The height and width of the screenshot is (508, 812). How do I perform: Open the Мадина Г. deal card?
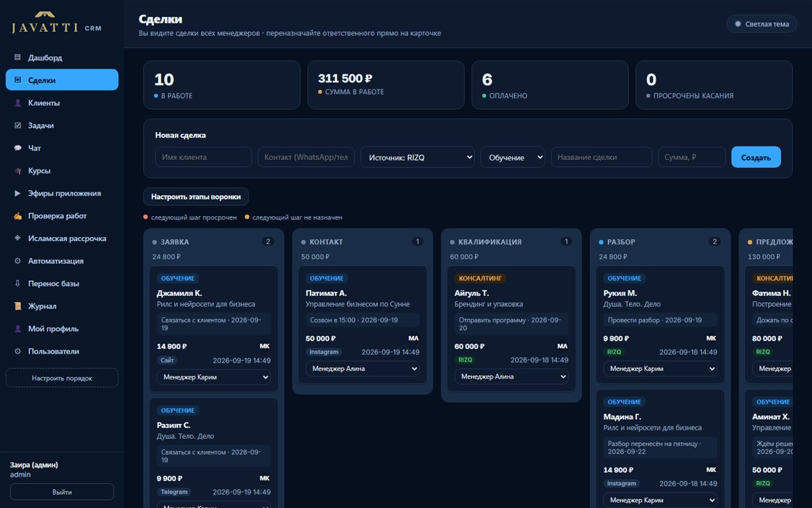click(x=660, y=448)
